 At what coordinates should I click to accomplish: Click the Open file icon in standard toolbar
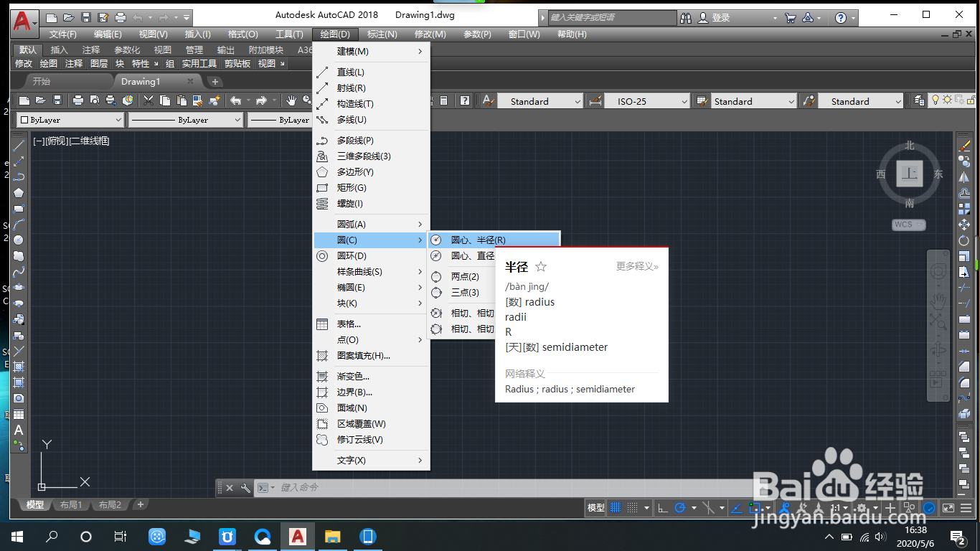point(41,100)
